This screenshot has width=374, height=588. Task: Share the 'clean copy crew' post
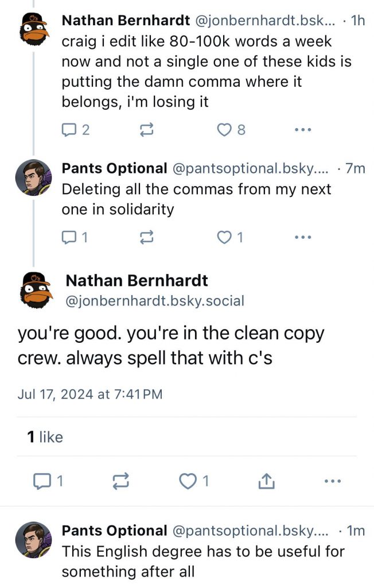pyautogui.click(x=266, y=482)
